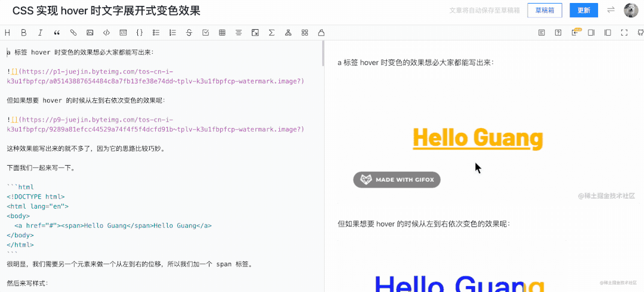Click the second image URL 9289a81efcc44529 in editor

156,125
